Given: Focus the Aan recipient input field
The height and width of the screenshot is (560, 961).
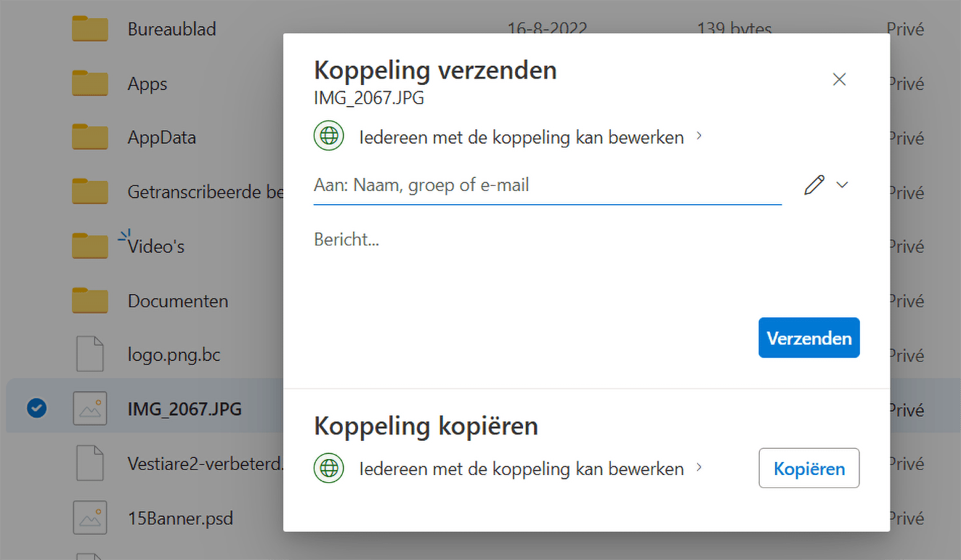Looking at the screenshot, I should click(x=547, y=186).
